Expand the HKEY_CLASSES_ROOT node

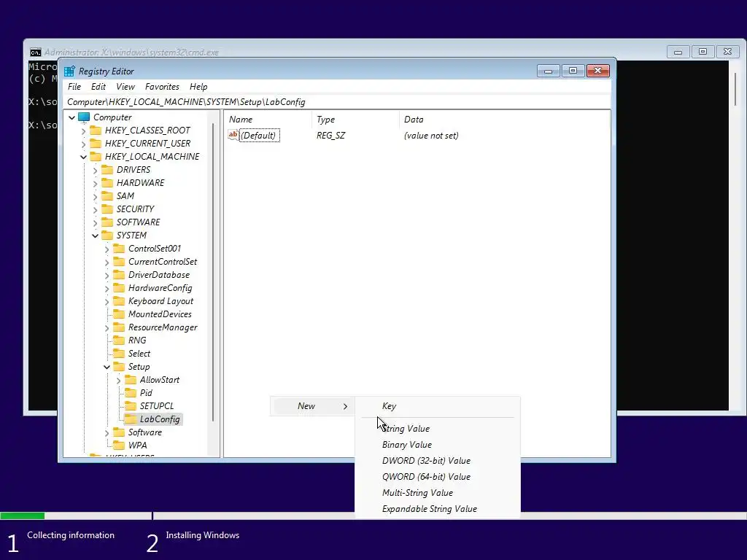click(x=84, y=131)
